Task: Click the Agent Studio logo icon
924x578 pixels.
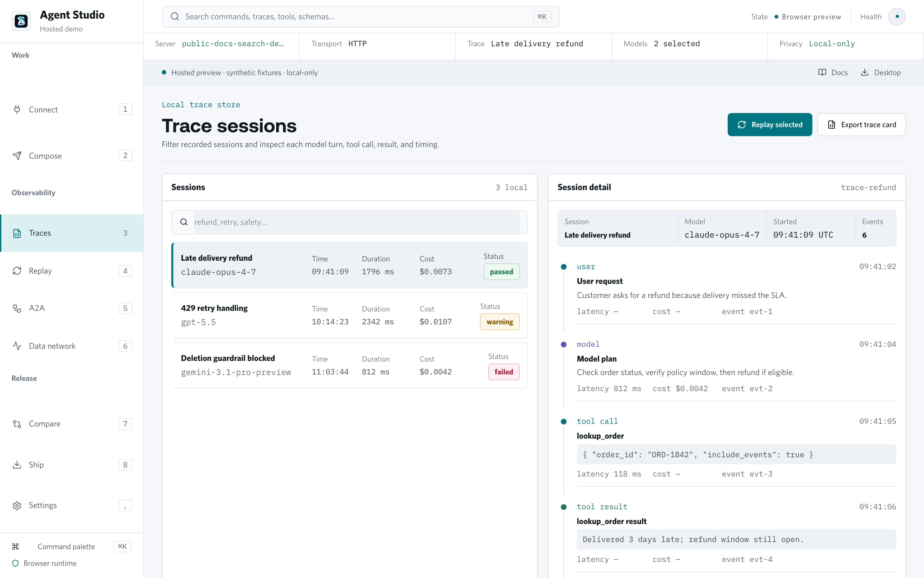Action: [21, 21]
